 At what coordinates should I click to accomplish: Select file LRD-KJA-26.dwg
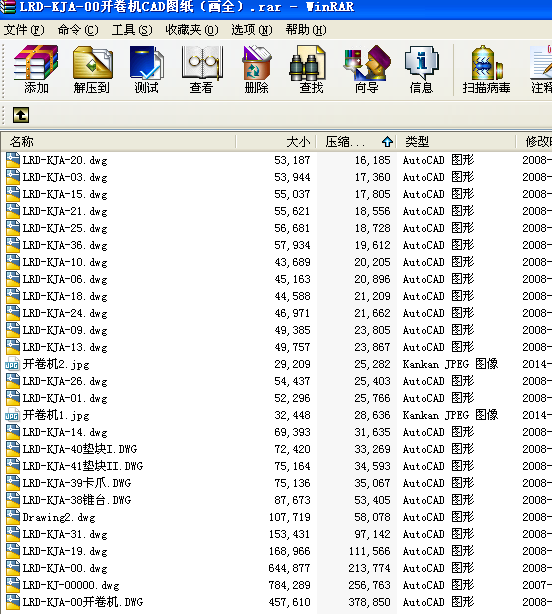[65, 381]
